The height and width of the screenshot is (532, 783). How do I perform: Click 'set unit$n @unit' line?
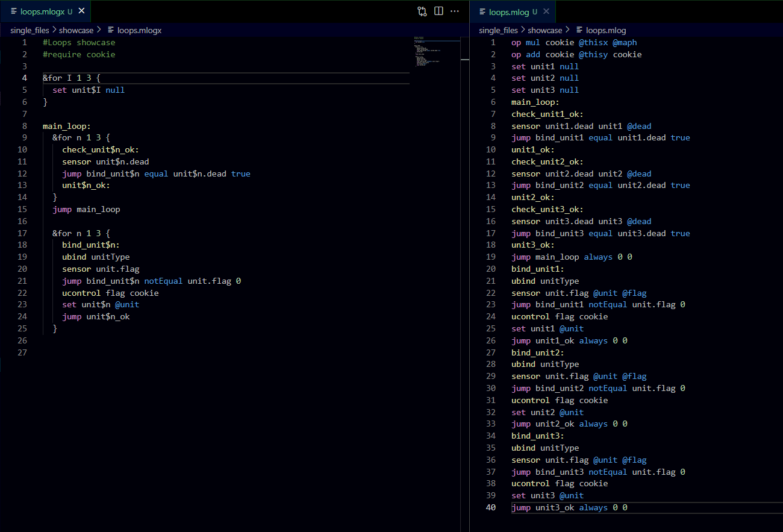point(101,305)
